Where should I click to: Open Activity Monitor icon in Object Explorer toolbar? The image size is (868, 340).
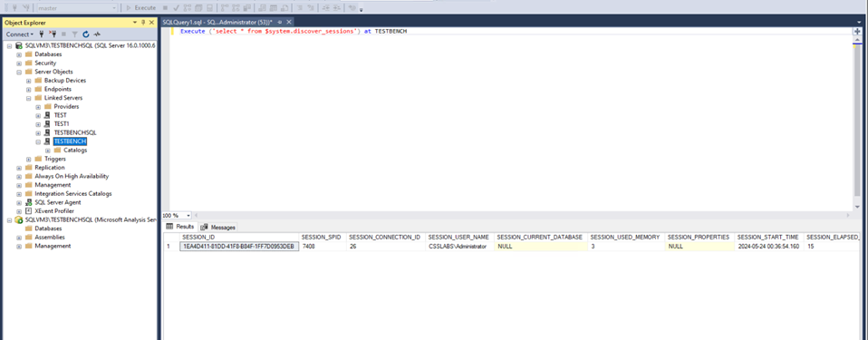pos(97,34)
